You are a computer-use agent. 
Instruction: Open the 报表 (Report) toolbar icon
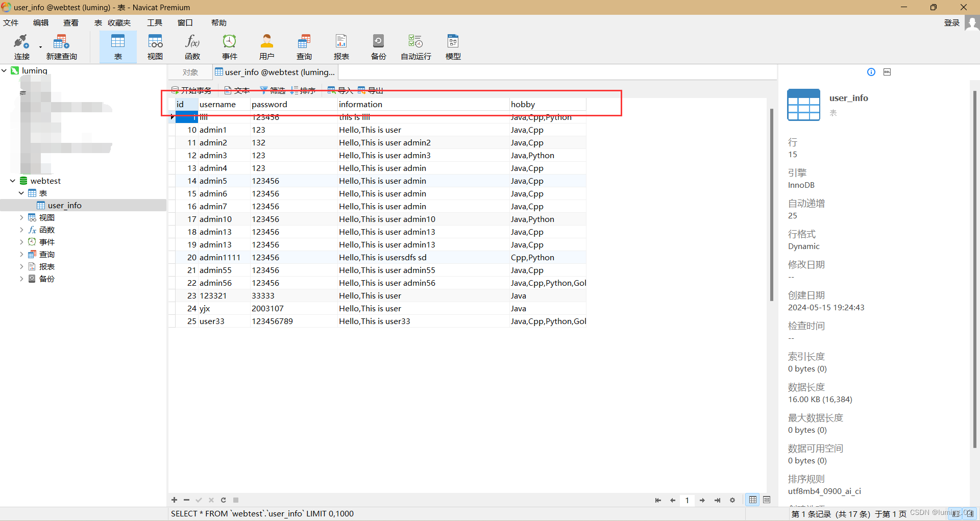click(341, 47)
